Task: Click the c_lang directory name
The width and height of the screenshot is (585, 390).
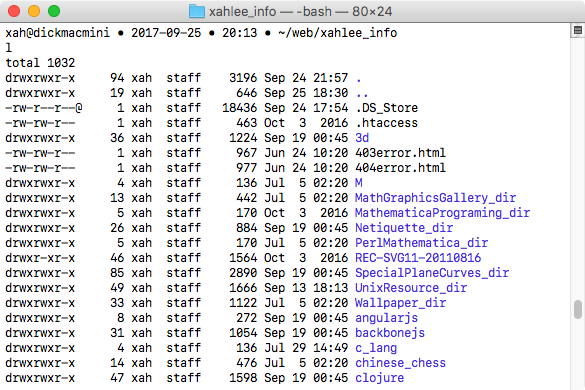Action: tap(376, 348)
